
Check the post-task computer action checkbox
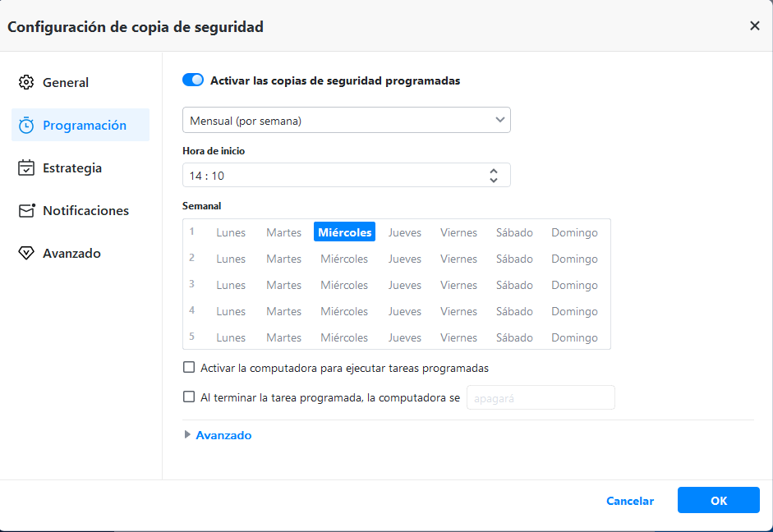point(189,397)
